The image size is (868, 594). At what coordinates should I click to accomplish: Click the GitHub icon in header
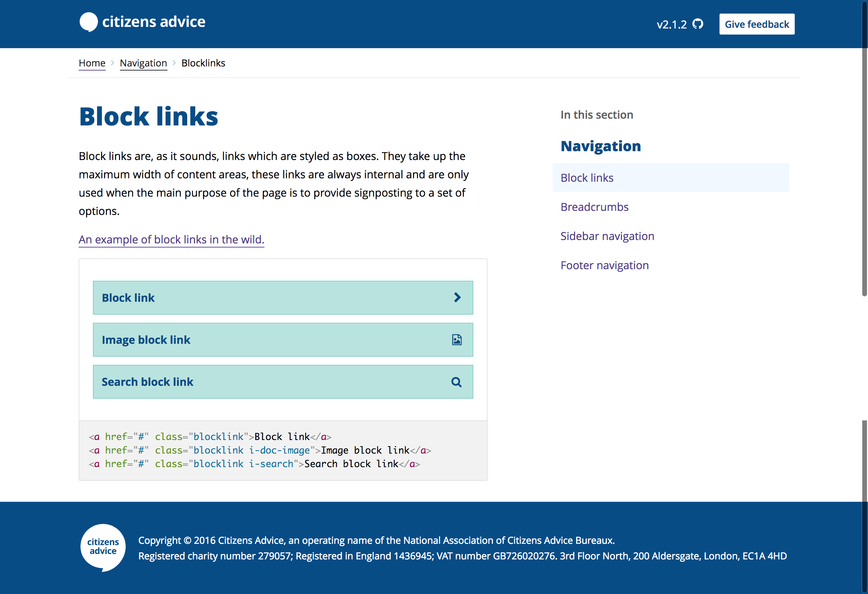point(697,24)
